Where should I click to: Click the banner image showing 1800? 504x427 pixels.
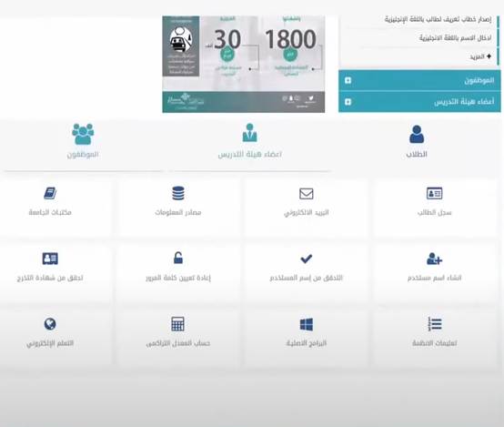pos(244,64)
